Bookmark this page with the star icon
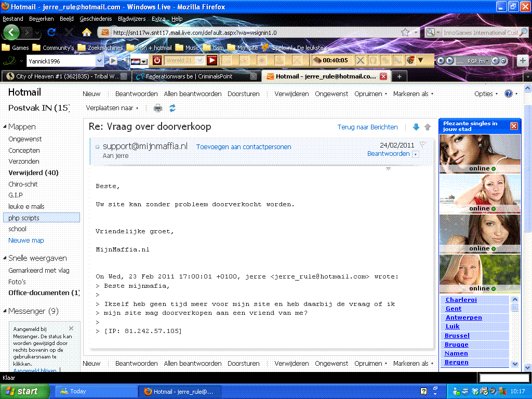Screen dimensions: 532x399 click(x=405, y=33)
